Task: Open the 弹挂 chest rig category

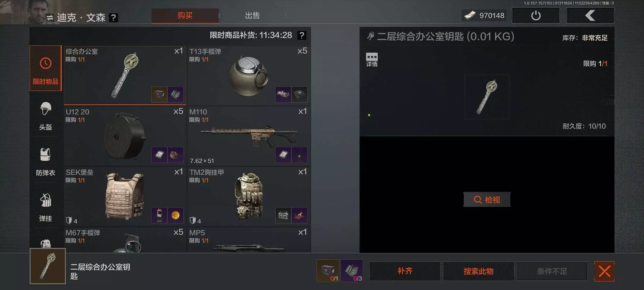Action: [x=45, y=207]
